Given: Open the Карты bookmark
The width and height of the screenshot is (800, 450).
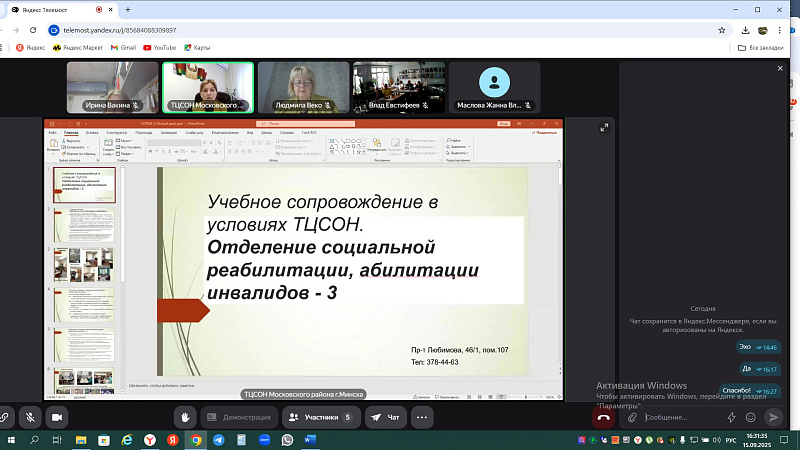Looking at the screenshot, I should pos(197,47).
